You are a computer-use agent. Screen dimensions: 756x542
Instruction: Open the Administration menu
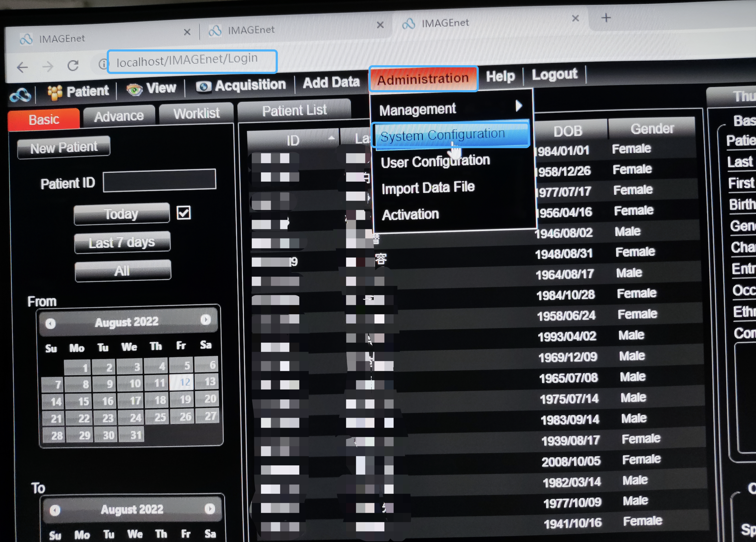click(x=423, y=79)
